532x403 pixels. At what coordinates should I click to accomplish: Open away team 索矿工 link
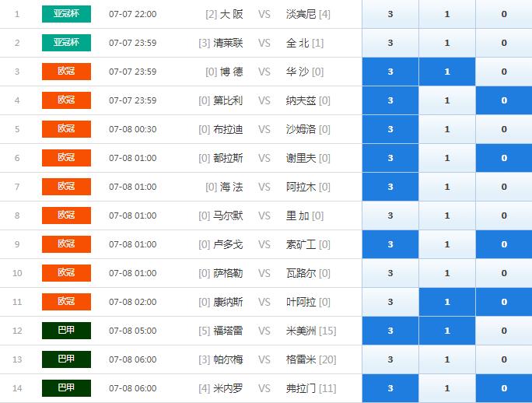301,244
